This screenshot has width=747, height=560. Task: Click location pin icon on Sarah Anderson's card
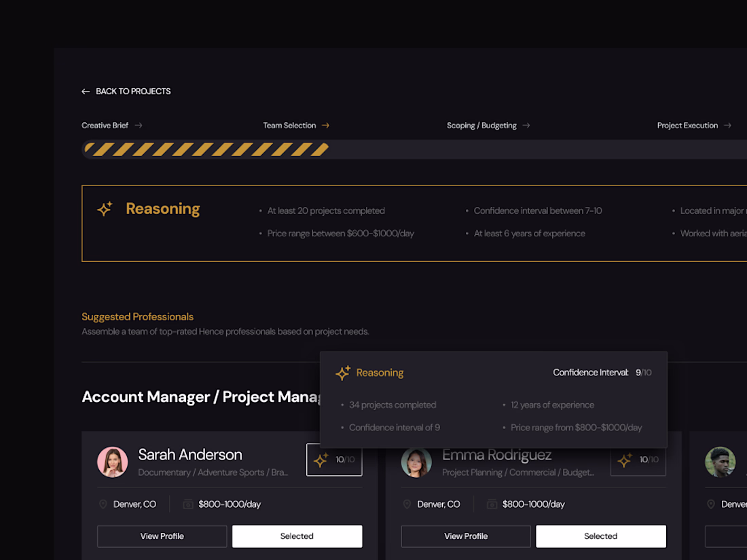(x=103, y=504)
